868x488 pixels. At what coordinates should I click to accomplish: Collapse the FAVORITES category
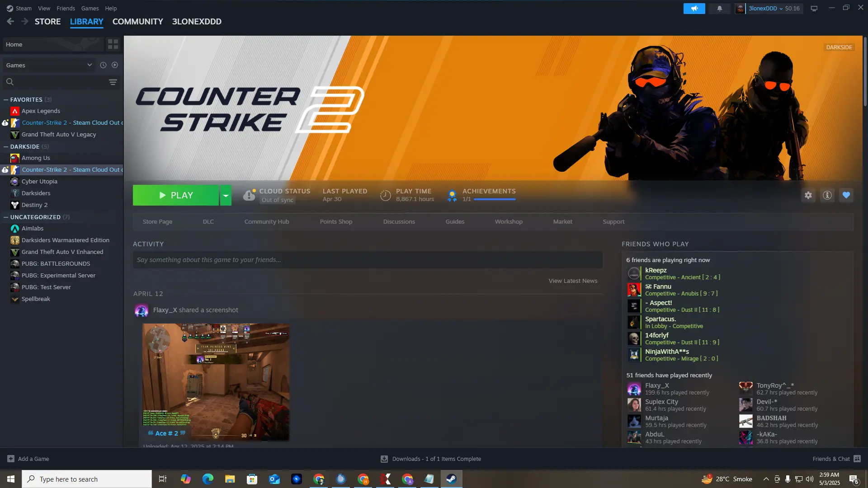pyautogui.click(x=6, y=99)
